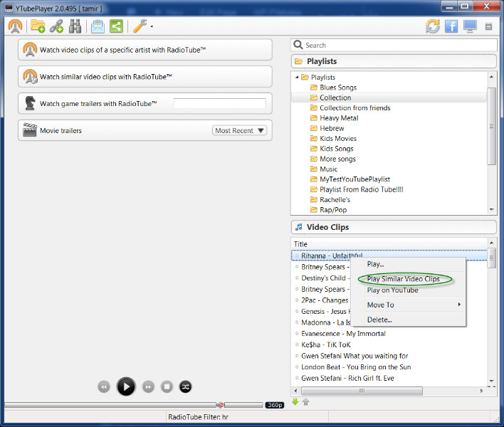
Task: Choose Play Similar Video Clips
Action: (x=408, y=279)
